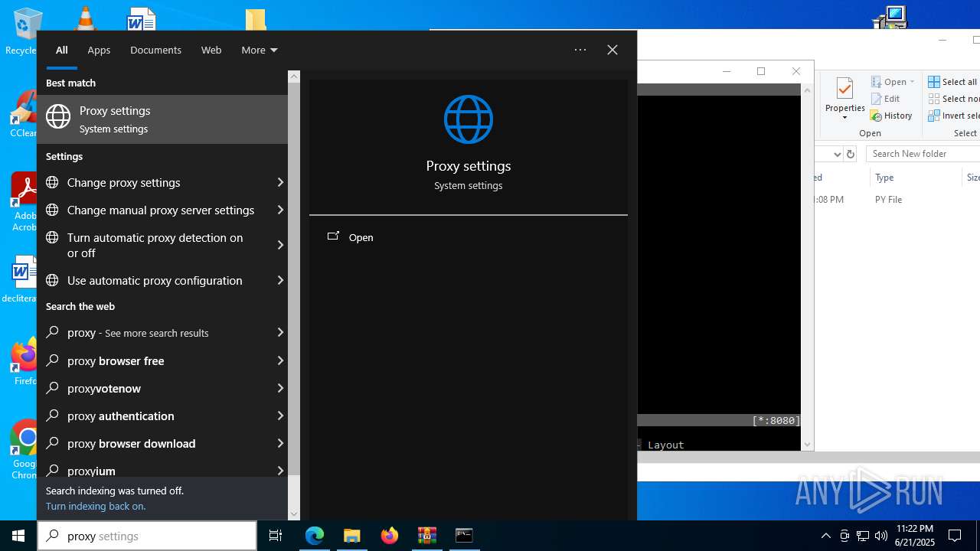Select the Adobe Acrobat desktop icon
Screen dimensions: 980x551
[23, 203]
